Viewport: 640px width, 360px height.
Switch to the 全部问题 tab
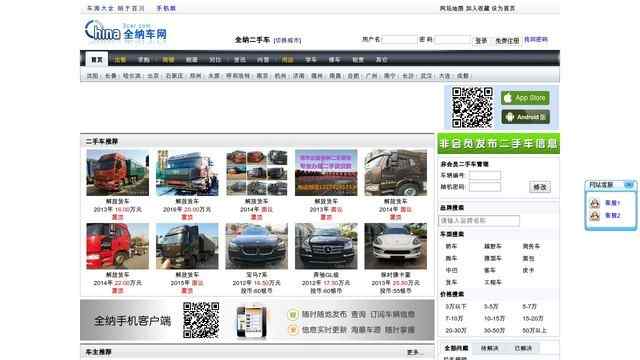click(456, 348)
